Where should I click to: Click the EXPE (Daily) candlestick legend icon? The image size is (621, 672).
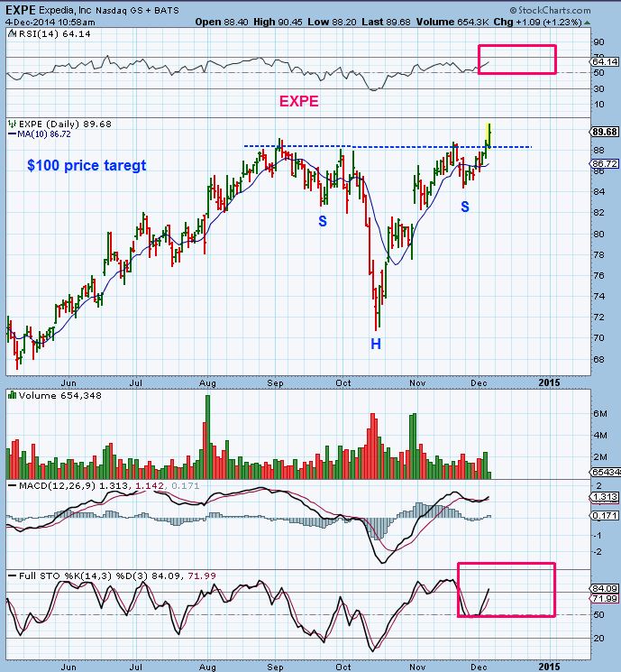[x=13, y=124]
